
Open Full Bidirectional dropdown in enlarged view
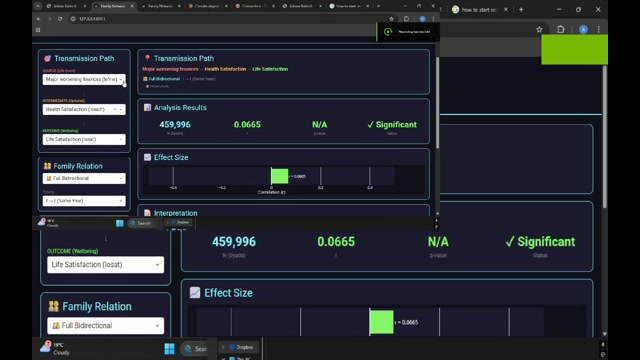point(105,325)
